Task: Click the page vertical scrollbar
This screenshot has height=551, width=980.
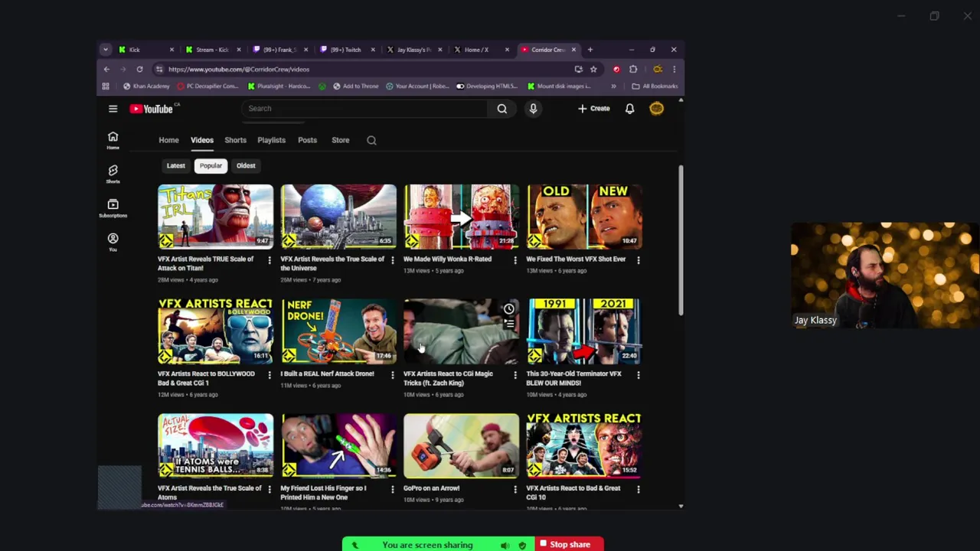Action: (x=680, y=241)
